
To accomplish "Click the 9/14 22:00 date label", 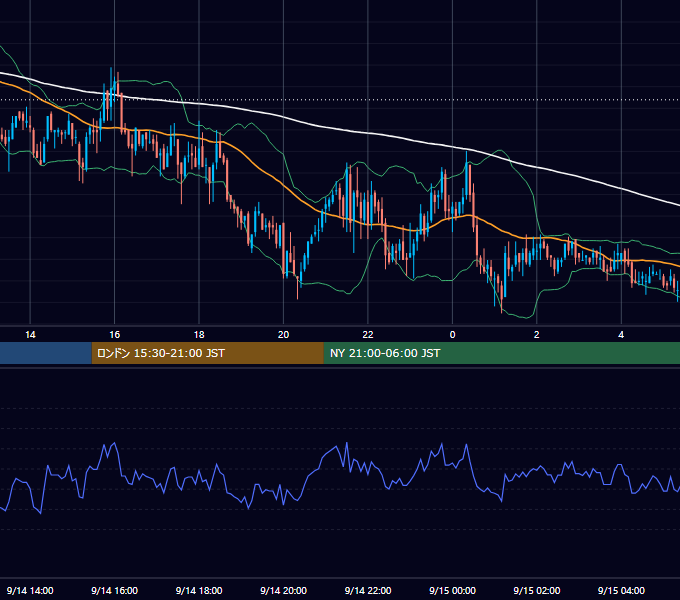I will 368,590.
